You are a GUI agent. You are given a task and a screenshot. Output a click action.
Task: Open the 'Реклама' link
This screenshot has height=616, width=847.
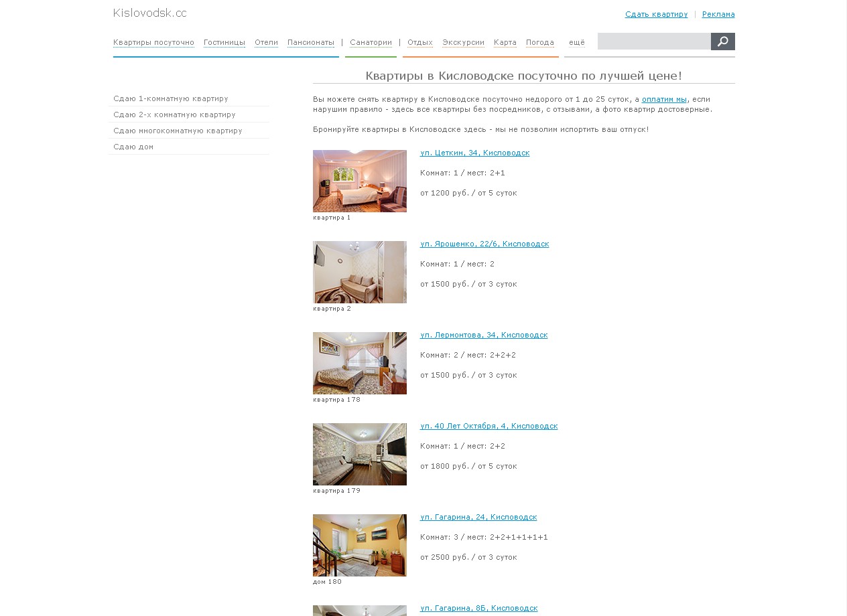coord(718,14)
